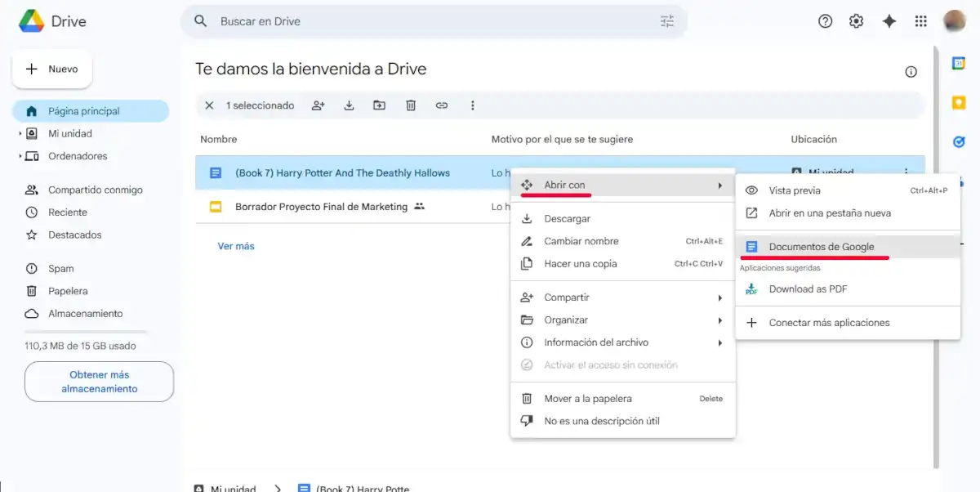This screenshot has height=492, width=980.
Task: Open search filter options in the search bar
Action: (x=667, y=21)
